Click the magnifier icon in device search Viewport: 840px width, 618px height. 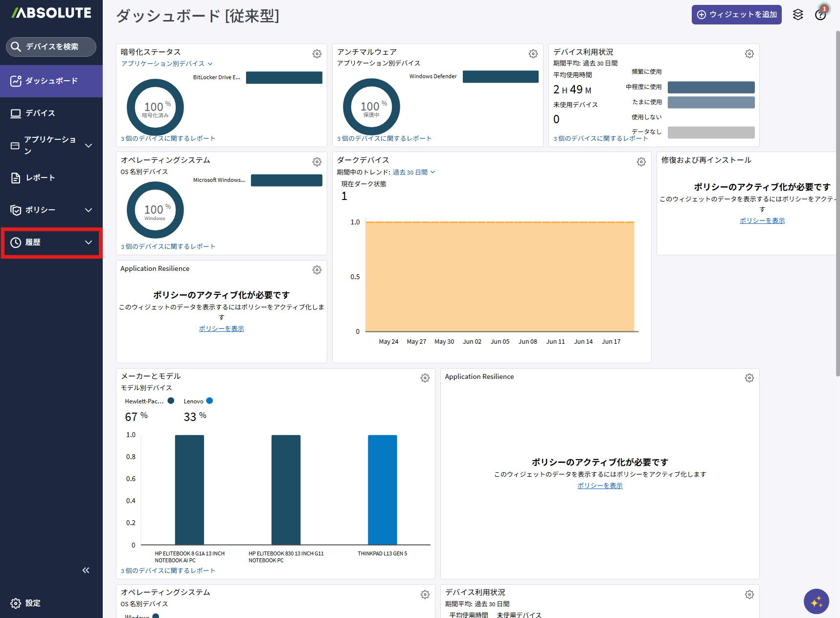[16, 46]
